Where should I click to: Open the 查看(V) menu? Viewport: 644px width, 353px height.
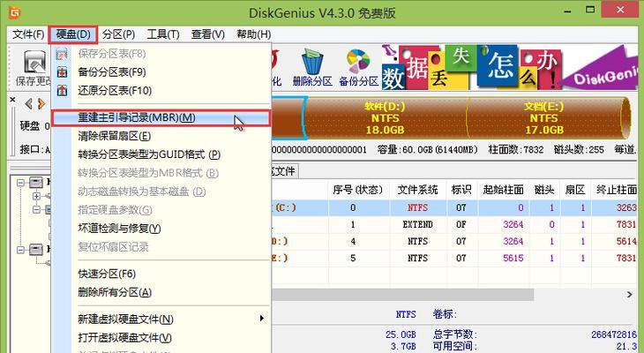click(208, 34)
